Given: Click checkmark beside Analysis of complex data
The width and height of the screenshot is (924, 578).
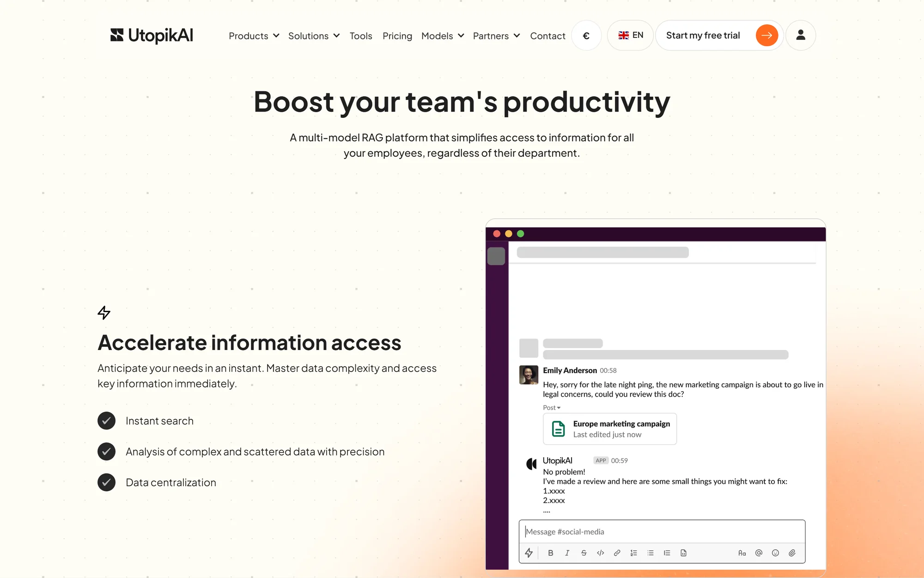Looking at the screenshot, I should point(106,451).
